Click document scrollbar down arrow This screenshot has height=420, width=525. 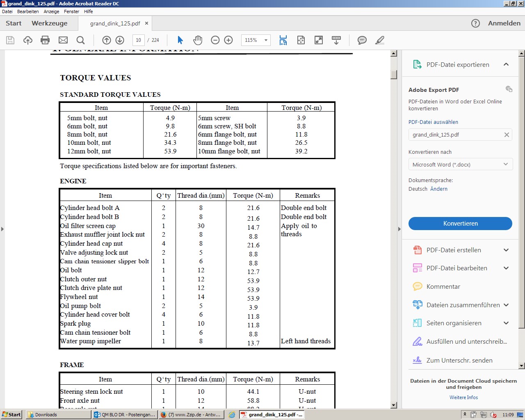(394, 405)
